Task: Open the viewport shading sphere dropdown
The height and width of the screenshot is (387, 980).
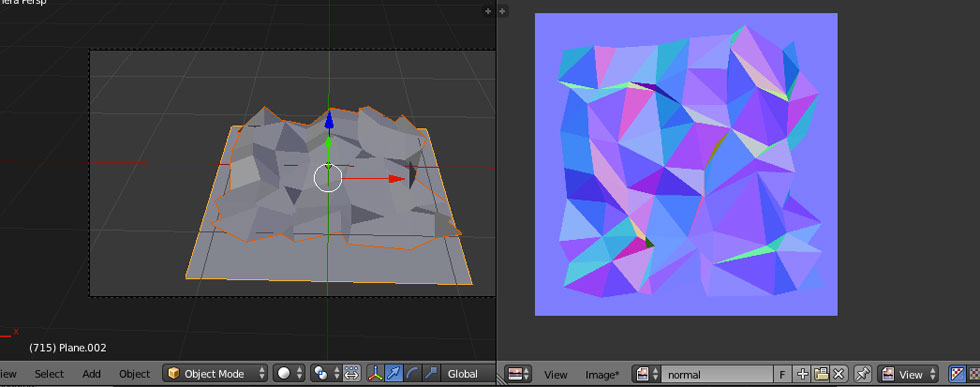Action: (289, 374)
